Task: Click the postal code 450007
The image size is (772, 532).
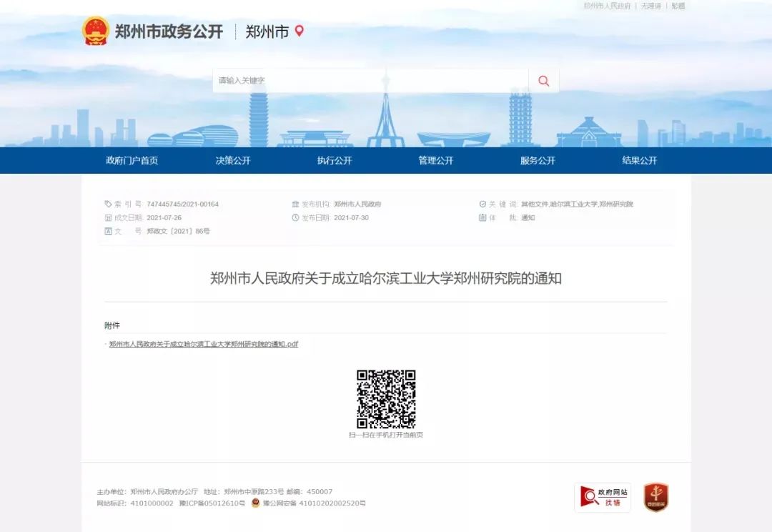Action: [x=320, y=492]
